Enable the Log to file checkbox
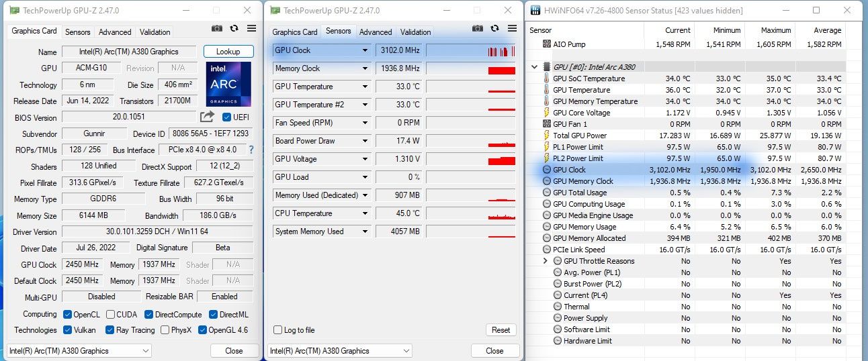This screenshot has height=361, width=868. pos(277,330)
